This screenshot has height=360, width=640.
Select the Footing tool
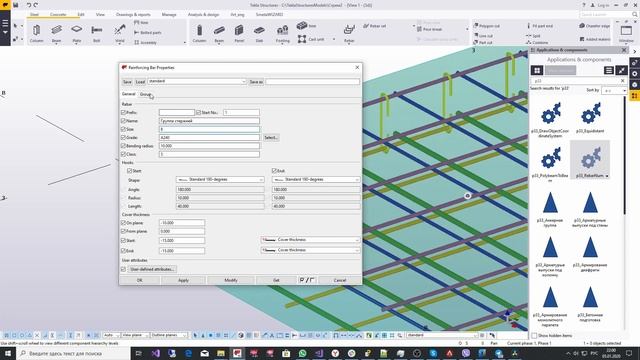tap(282, 33)
